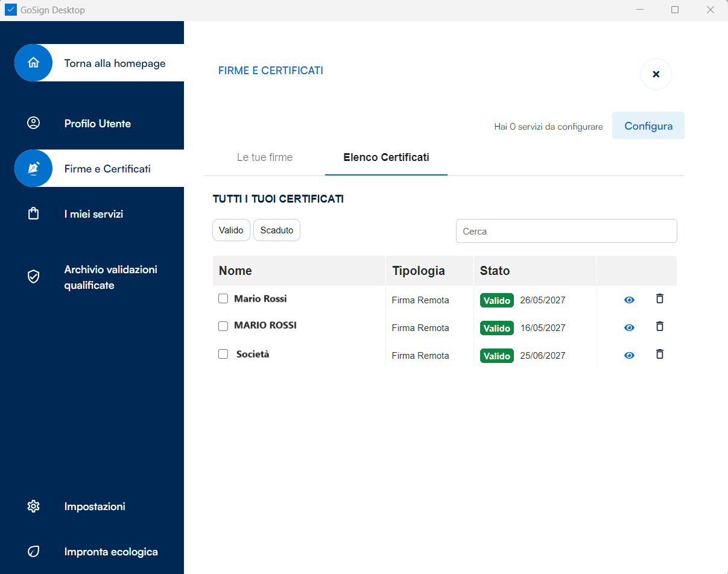Image resolution: width=728 pixels, height=574 pixels.
Task: Select the Mario Rossi certificate checkbox
Action: pyautogui.click(x=223, y=298)
